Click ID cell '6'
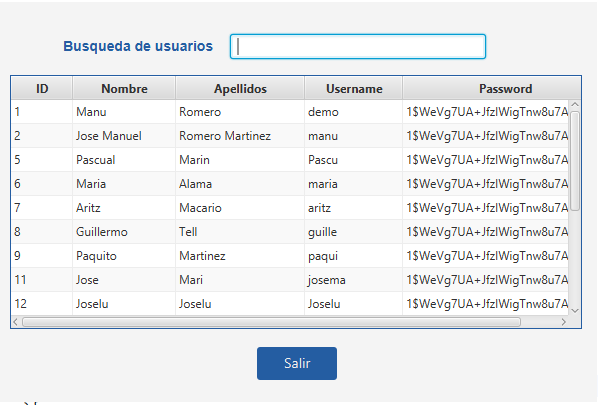Screen dimensions: 598x405 [x=42, y=184]
